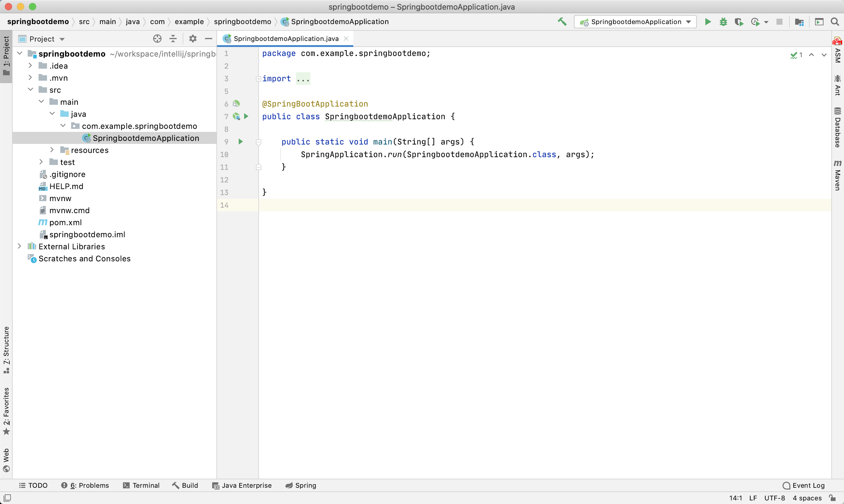
Task: Open the Maven side panel tab
Action: click(837, 175)
